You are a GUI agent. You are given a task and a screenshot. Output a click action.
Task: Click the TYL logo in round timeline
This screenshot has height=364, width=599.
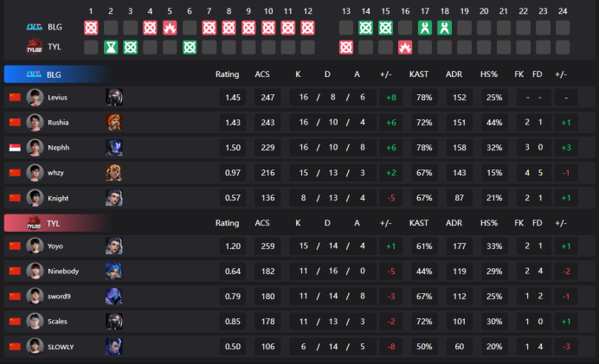pos(34,47)
